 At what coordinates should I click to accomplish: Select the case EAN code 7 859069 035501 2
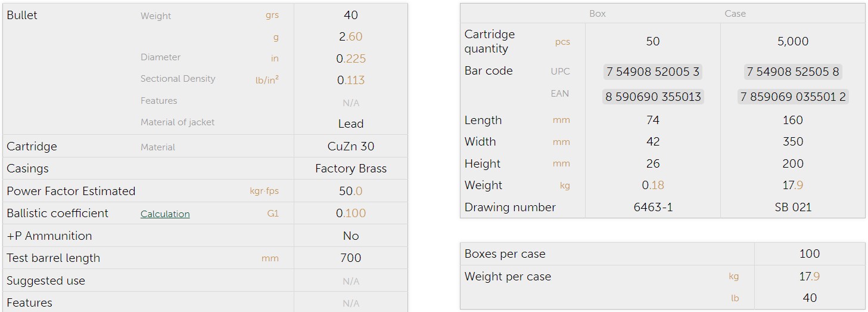tap(792, 97)
